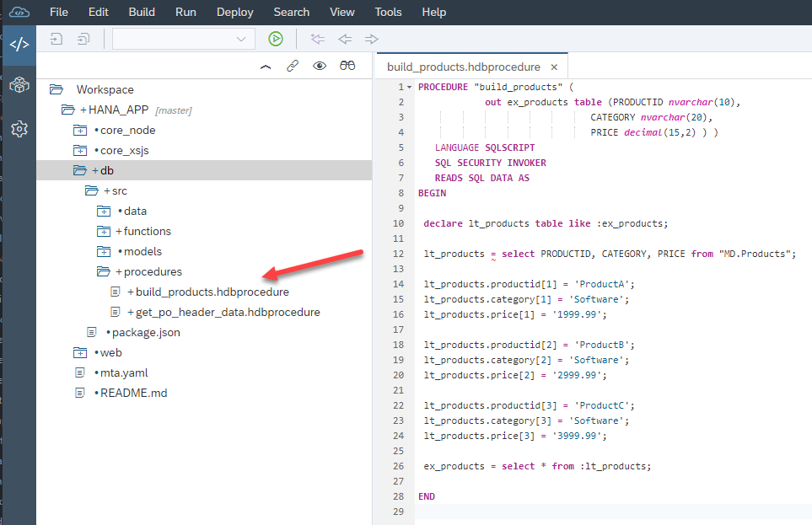Image resolution: width=812 pixels, height=525 pixels.
Task: Click the procedures folder name
Action: click(153, 271)
